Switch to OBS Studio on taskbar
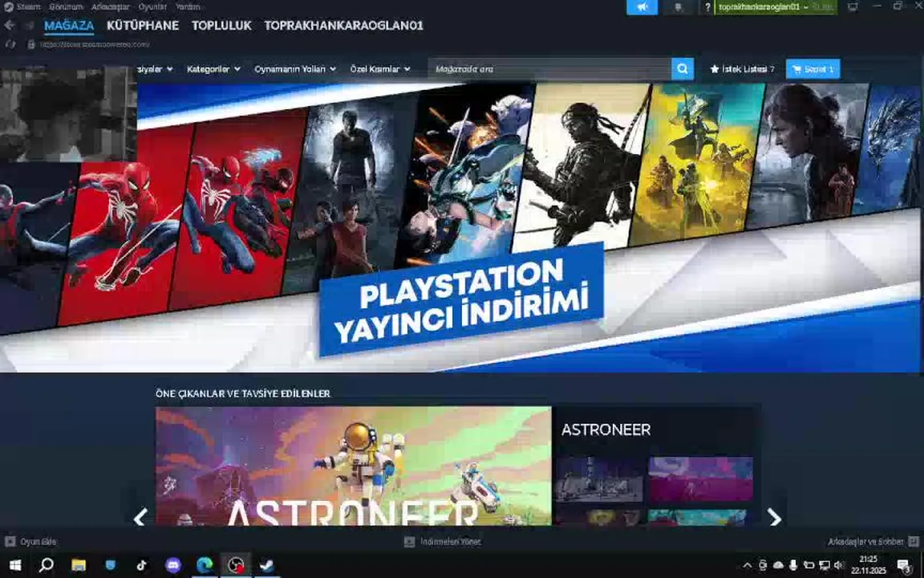The height and width of the screenshot is (578, 924). click(x=236, y=565)
